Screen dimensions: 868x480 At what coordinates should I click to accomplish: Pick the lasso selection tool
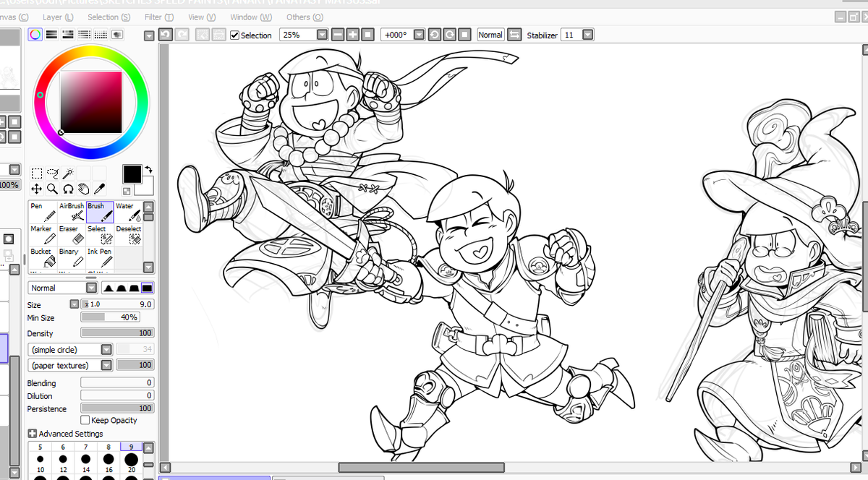coord(52,173)
